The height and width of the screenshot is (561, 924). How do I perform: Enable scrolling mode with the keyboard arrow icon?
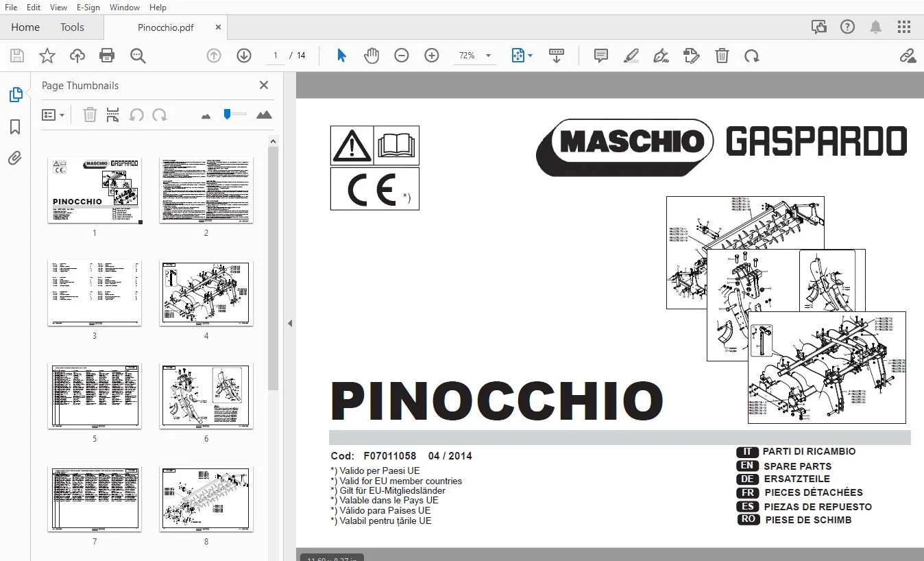pos(557,56)
